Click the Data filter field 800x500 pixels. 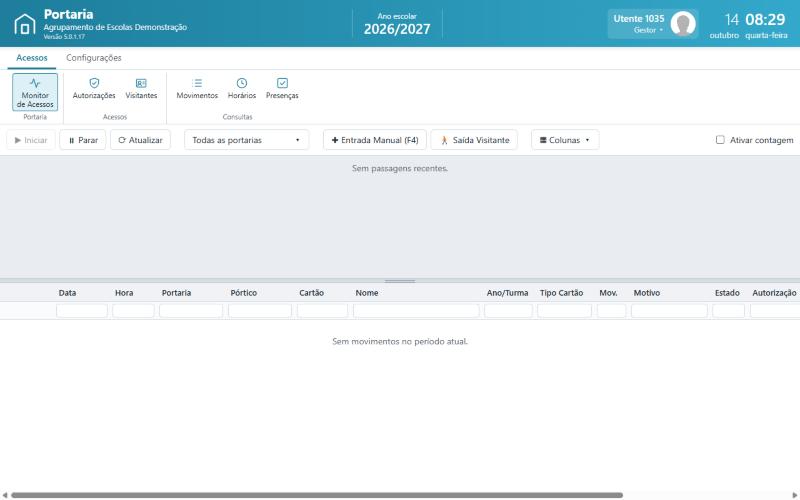(x=82, y=310)
